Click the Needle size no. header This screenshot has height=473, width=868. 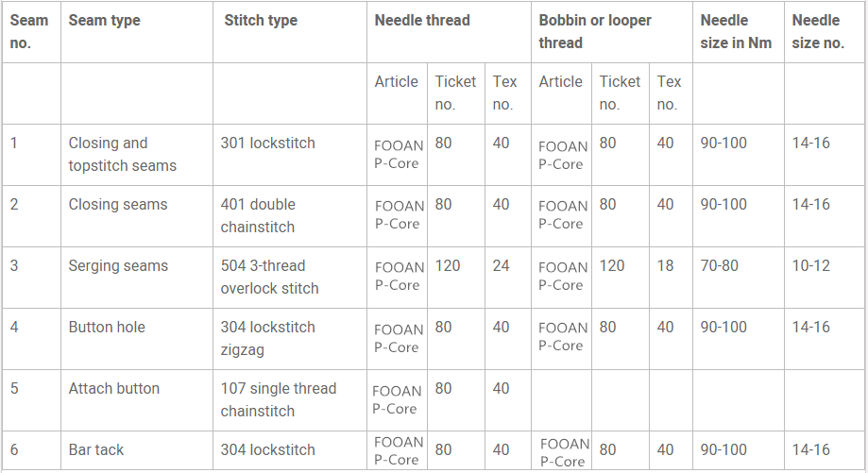[x=824, y=32]
